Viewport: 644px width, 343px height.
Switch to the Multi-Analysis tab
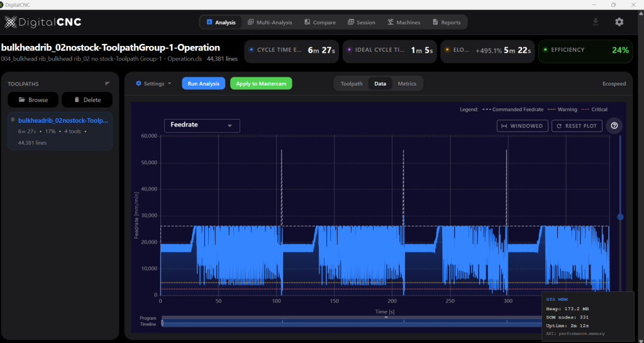[270, 22]
